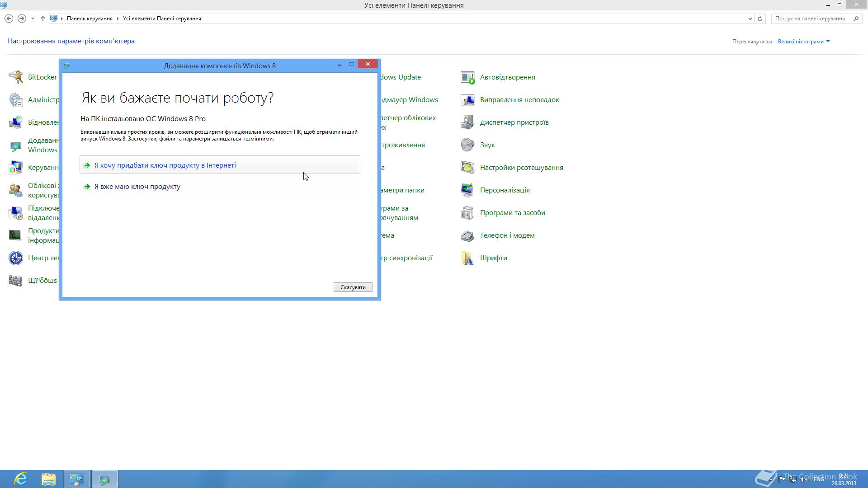The height and width of the screenshot is (488, 868).
Task: Expand the address bar history dropdown
Action: [x=750, y=19]
